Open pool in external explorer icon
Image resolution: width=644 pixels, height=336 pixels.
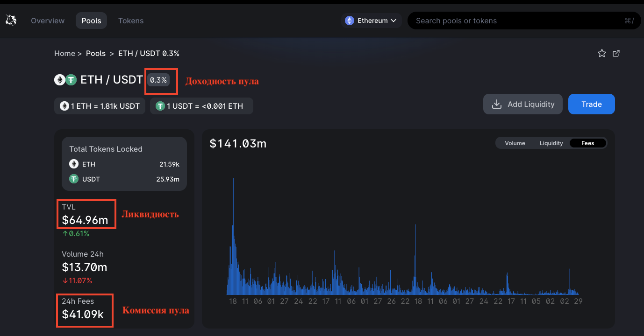coord(616,53)
